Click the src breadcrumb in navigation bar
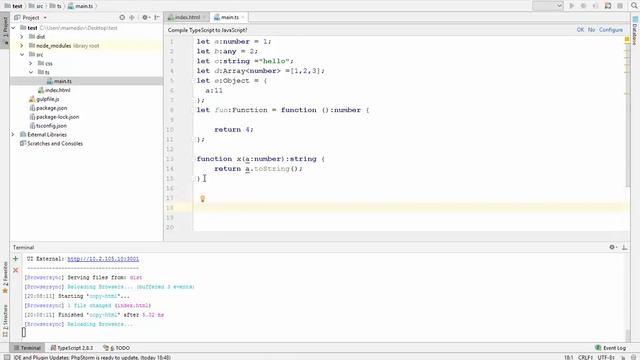The image size is (640, 360). click(36, 6)
